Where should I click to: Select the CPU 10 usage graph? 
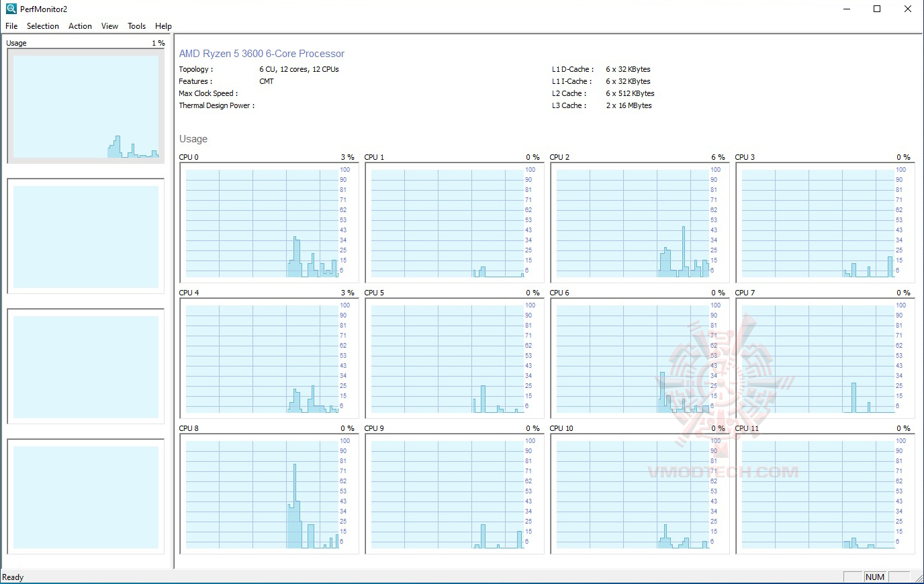pos(640,494)
